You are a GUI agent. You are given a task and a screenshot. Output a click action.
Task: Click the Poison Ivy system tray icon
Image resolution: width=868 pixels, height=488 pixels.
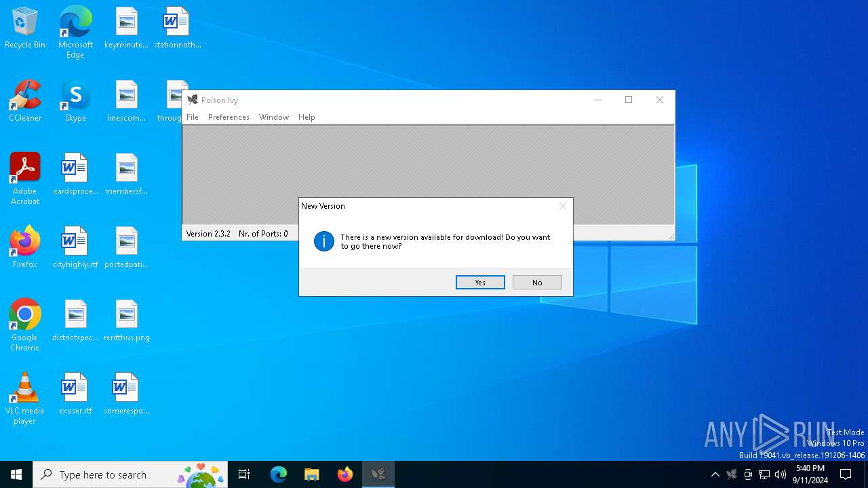click(731, 474)
